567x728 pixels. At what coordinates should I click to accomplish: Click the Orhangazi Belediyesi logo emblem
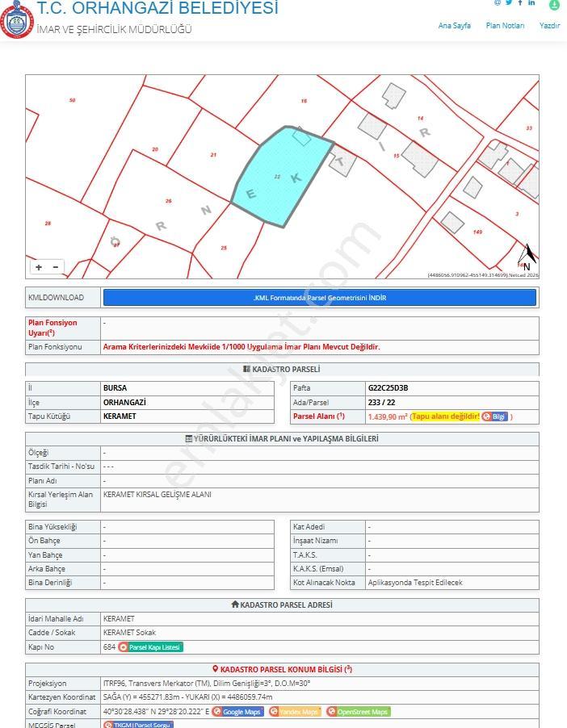pos(17,19)
